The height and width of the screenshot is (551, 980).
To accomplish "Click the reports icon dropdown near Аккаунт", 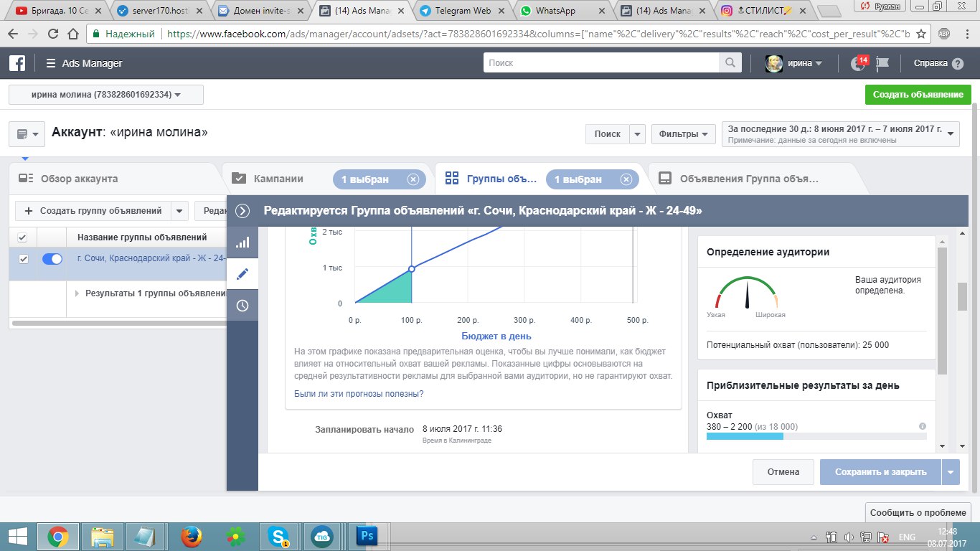I will [27, 134].
